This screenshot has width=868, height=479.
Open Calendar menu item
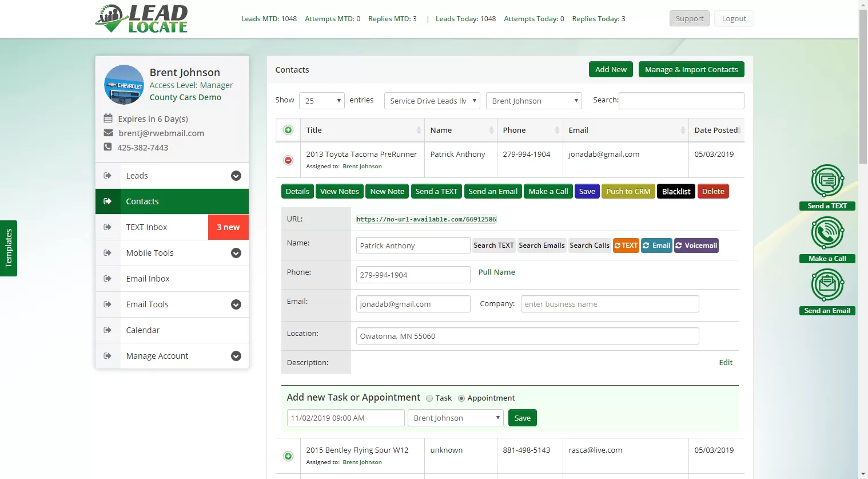point(172,330)
